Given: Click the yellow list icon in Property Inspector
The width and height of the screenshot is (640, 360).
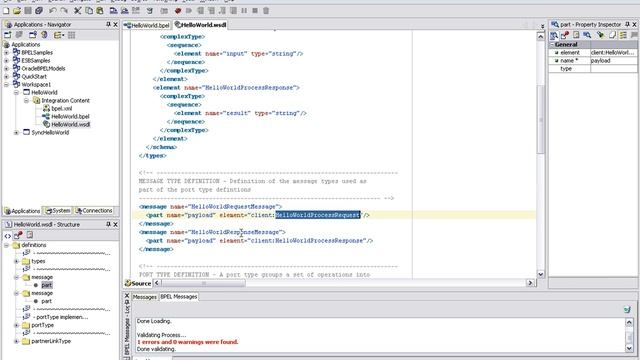Looking at the screenshot, I should [x=623, y=36].
